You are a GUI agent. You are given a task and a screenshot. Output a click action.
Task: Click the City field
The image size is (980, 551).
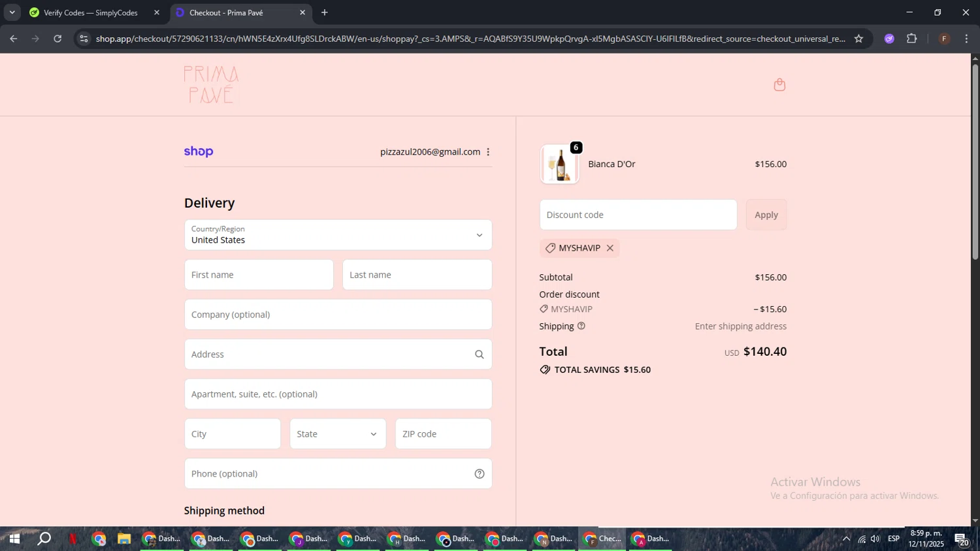[233, 434]
